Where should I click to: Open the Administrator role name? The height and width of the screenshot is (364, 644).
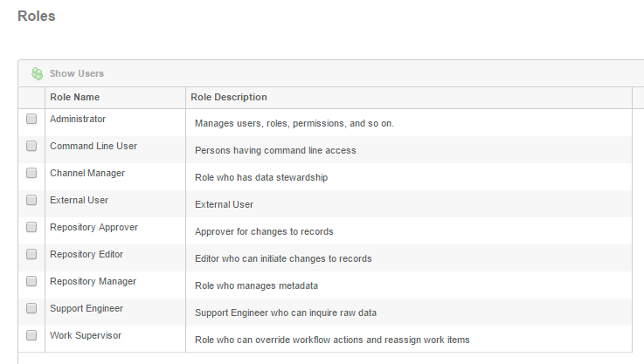coord(78,119)
